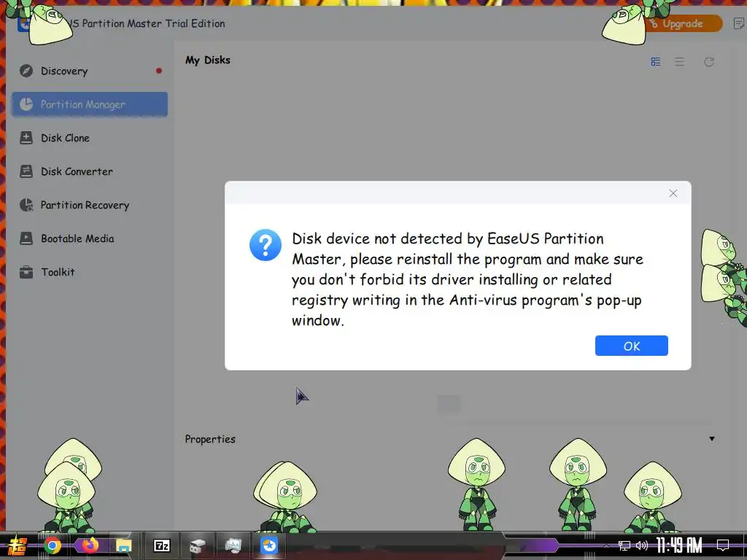The width and height of the screenshot is (747, 560).
Task: Open Disk Clone from the sidebar
Action: 90,138
